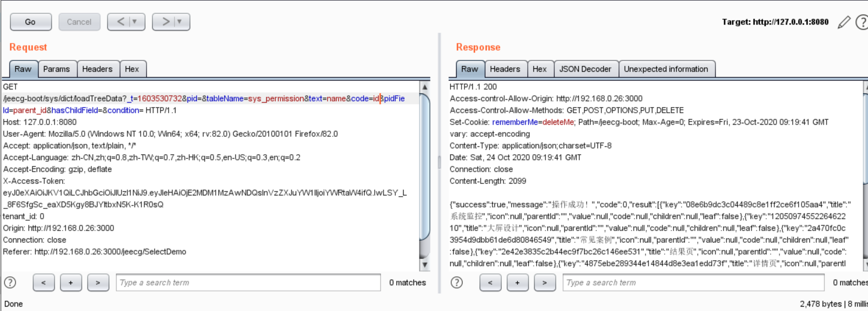Open the request Headers tab
The image size is (868, 311).
[x=98, y=69]
